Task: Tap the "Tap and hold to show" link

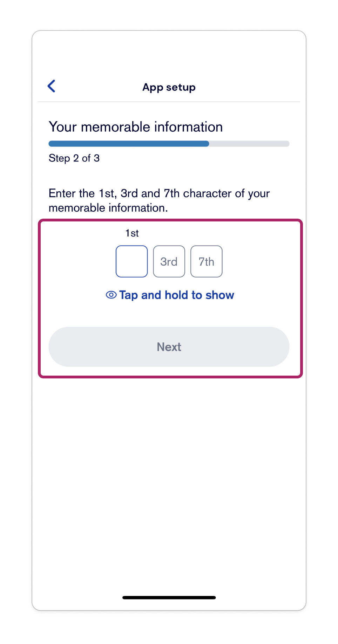Action: tap(170, 295)
